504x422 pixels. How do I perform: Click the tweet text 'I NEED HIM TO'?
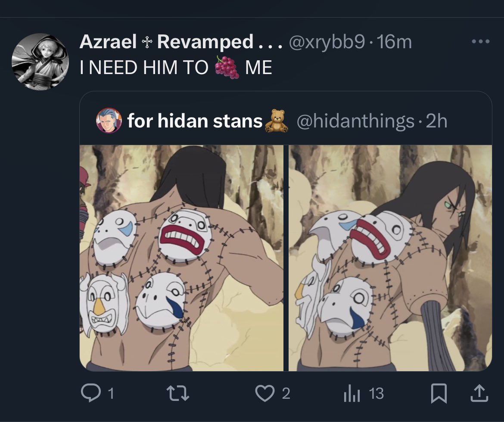[x=144, y=68]
